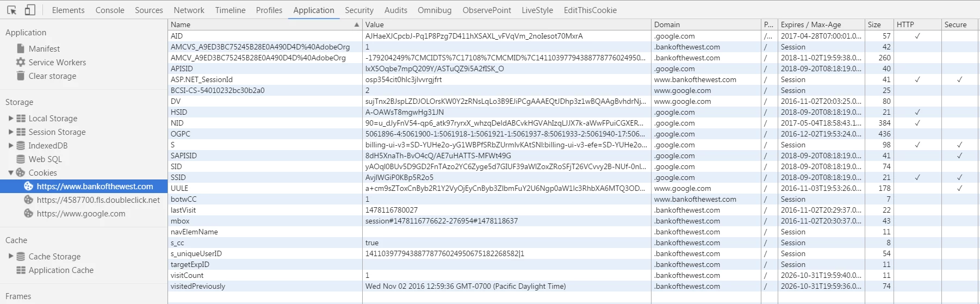Switch to the LiveStyle tab
The image size is (980, 304).
(537, 10)
